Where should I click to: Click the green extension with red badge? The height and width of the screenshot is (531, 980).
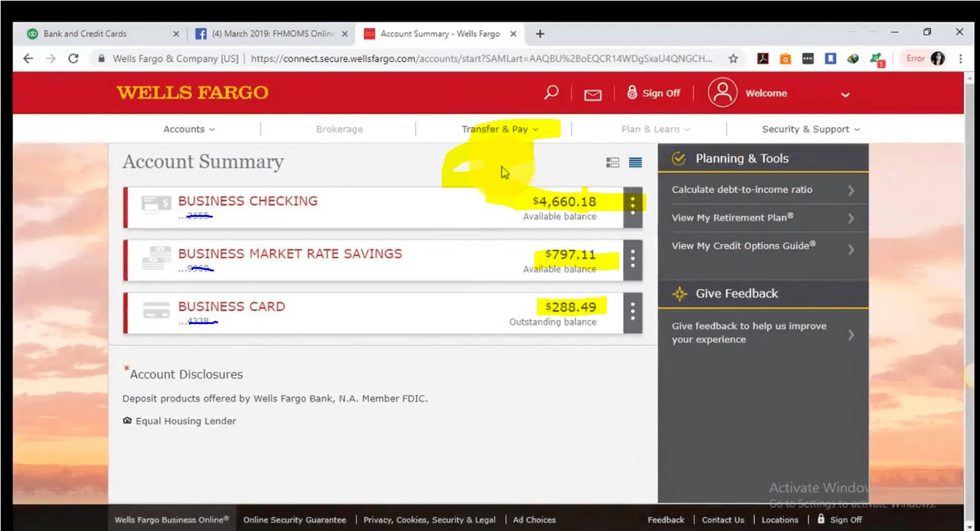click(x=877, y=59)
